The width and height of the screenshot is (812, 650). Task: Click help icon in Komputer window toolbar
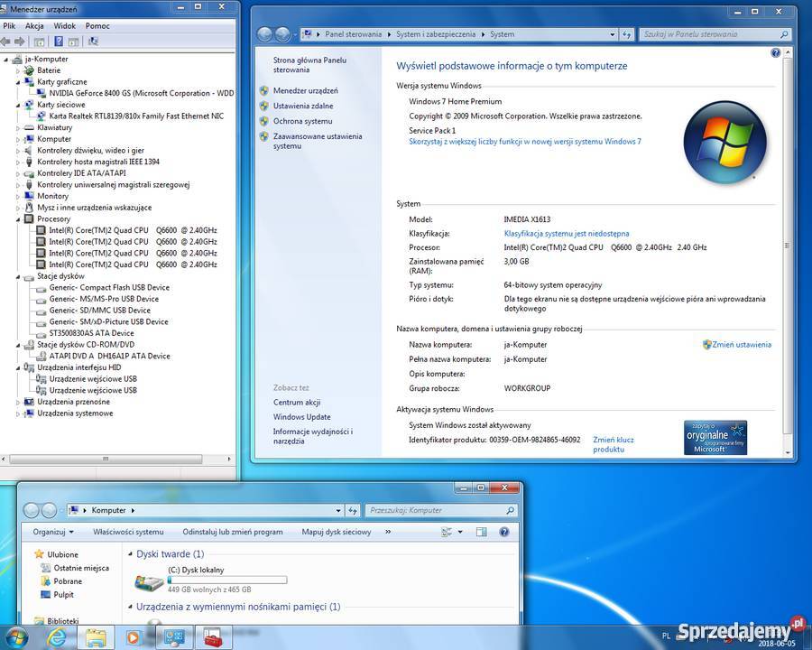503,532
